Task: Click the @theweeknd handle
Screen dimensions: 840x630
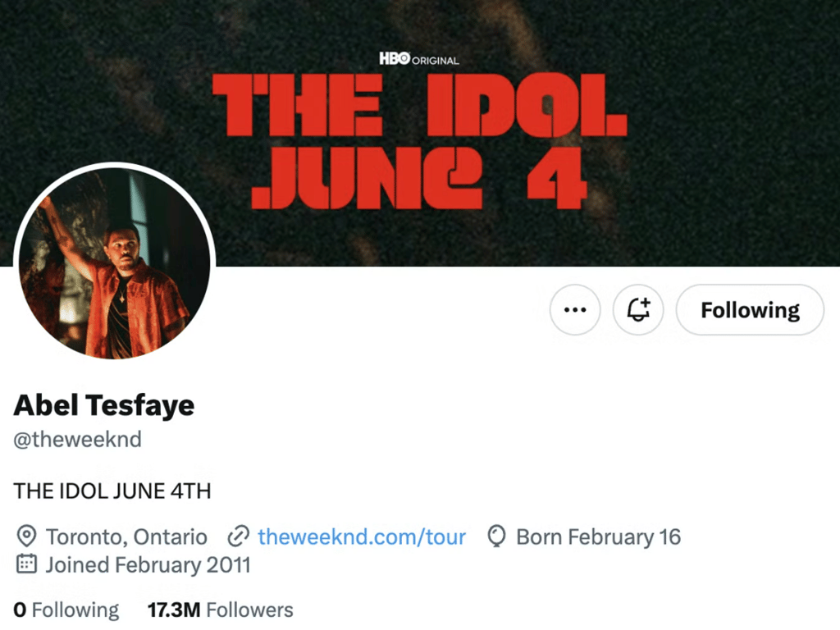Action: click(x=77, y=440)
